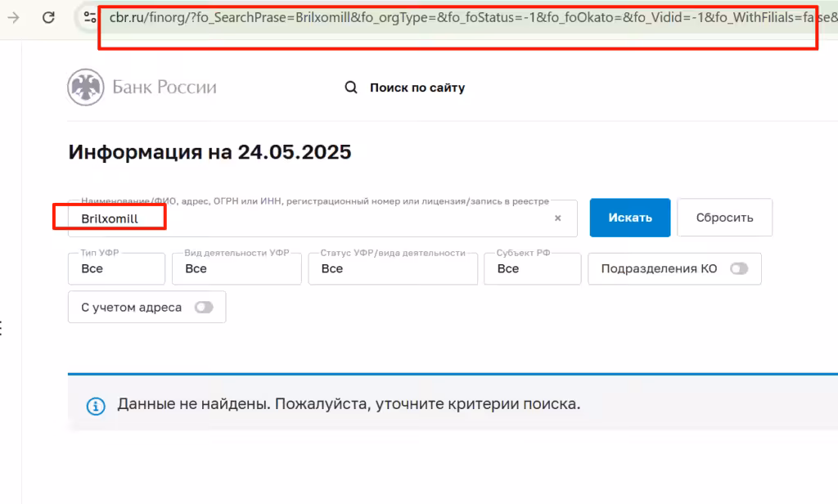
Task: Click the Искать button
Action: coord(630,218)
